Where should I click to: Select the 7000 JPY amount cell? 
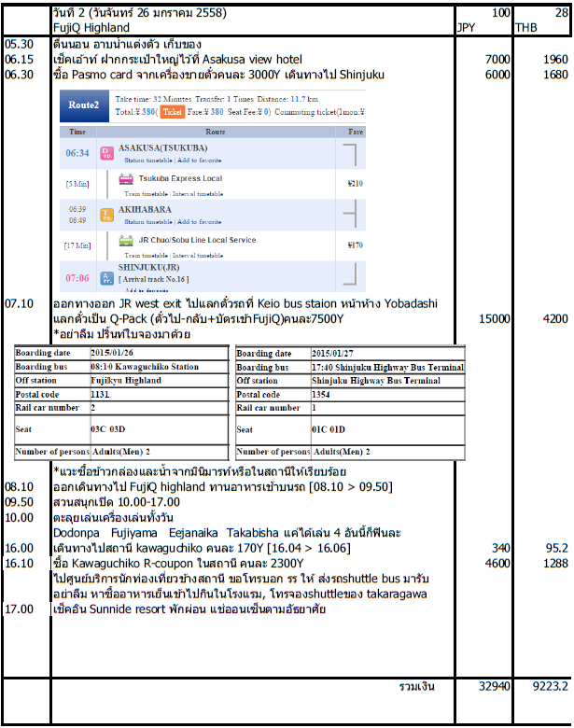[497, 60]
